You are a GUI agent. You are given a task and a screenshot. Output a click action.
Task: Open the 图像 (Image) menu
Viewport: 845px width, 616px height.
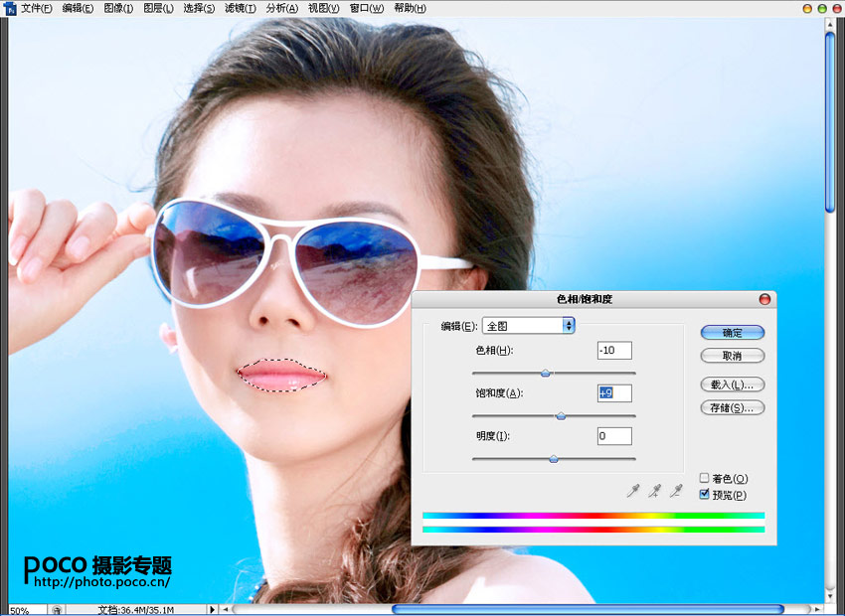(118, 8)
